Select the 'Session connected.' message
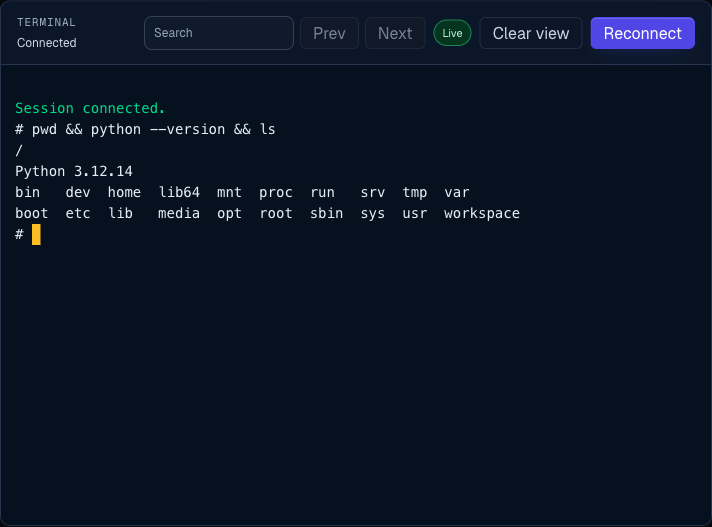712x527 pixels. click(90, 108)
